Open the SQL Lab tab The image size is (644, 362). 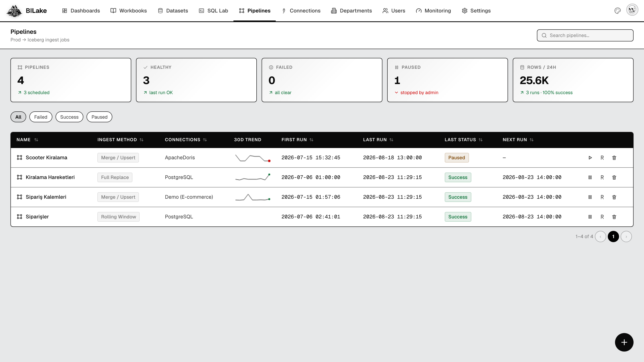click(x=213, y=11)
